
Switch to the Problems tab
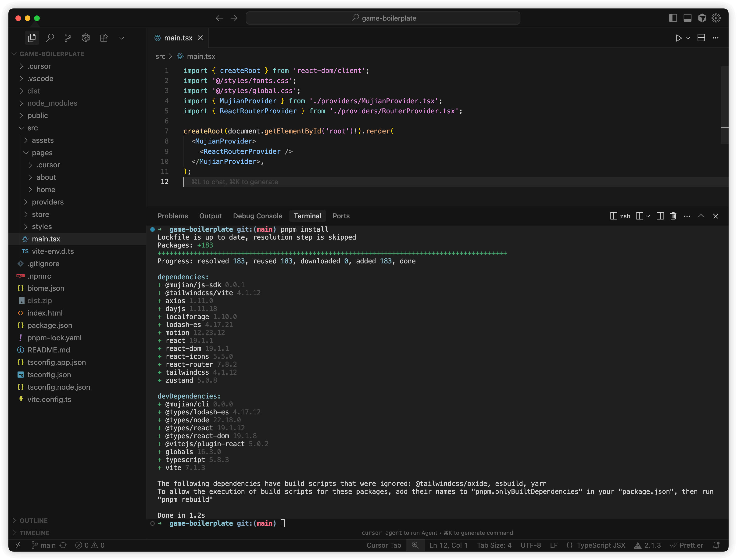point(173,216)
